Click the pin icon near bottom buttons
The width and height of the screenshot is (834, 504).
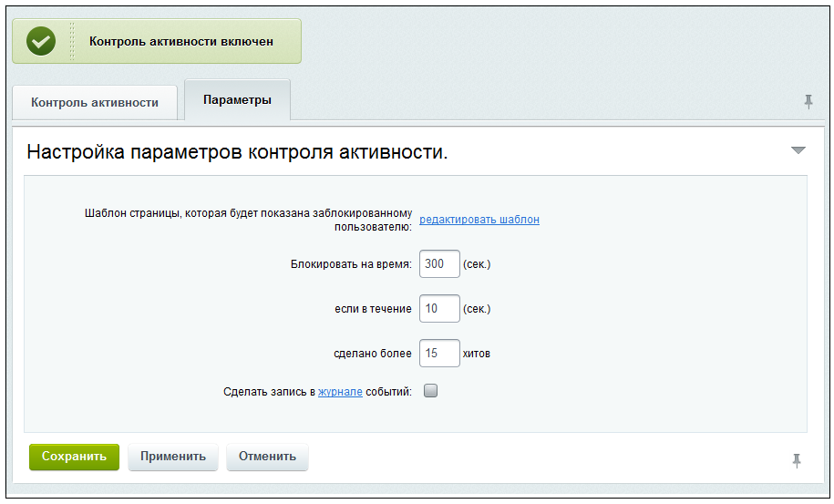point(797,460)
